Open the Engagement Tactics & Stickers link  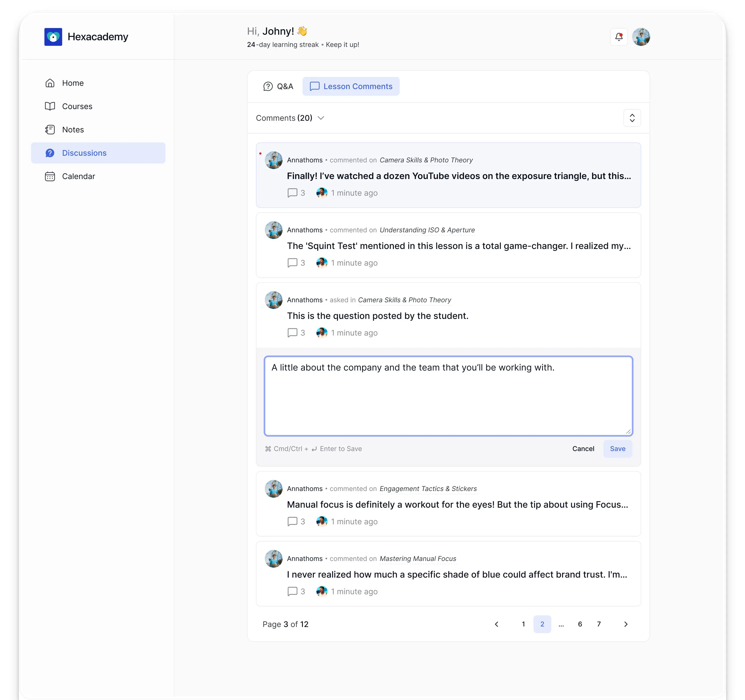[428, 489]
